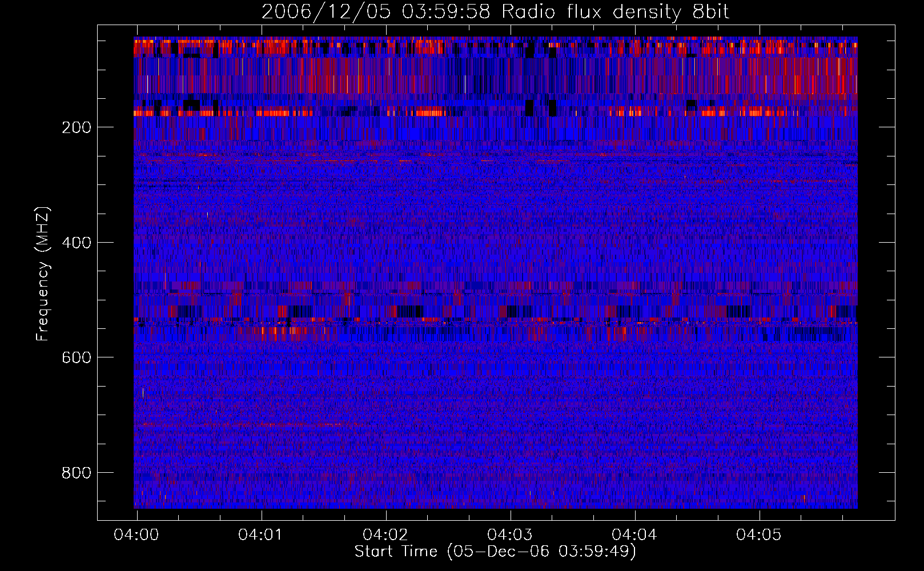Click the 04:05 time tick label
Screen dimensions: 924x571
coord(759,535)
